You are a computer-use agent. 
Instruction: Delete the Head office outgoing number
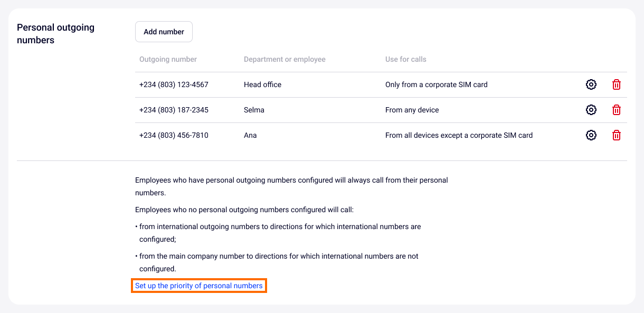click(x=616, y=84)
